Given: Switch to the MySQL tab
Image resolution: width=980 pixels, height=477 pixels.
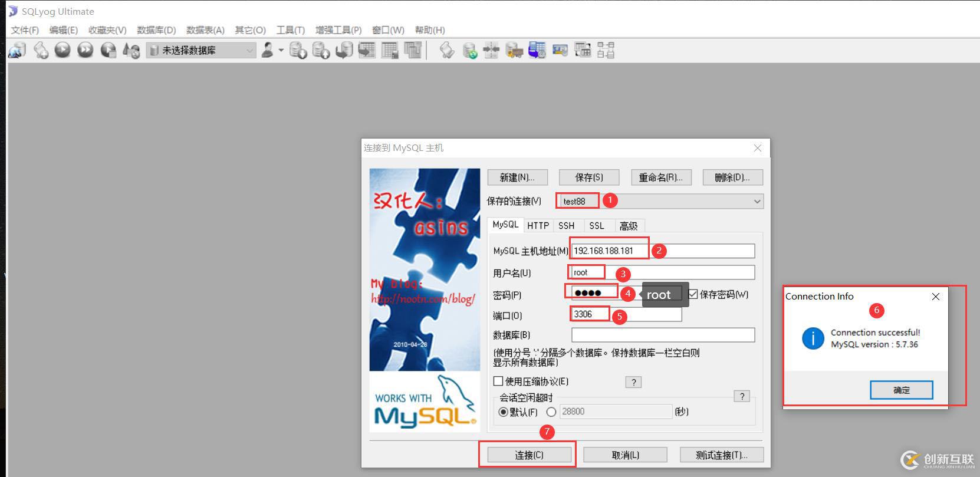Looking at the screenshot, I should tap(505, 225).
